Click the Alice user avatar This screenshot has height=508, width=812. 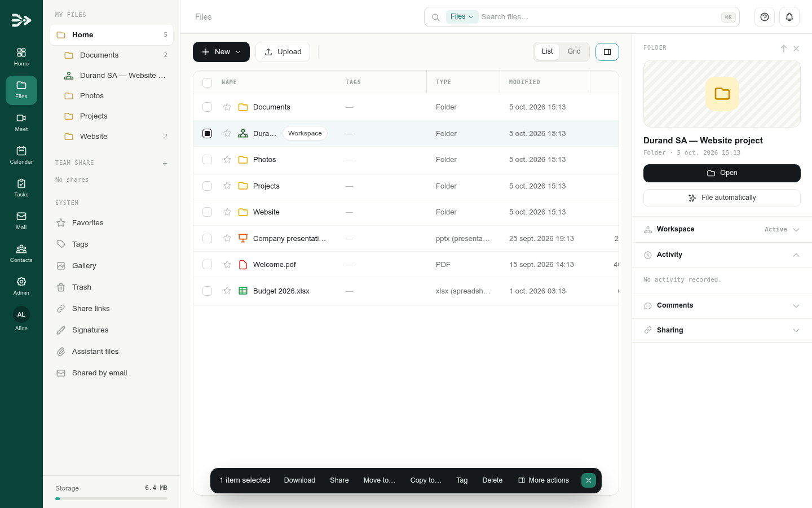pos(21,314)
